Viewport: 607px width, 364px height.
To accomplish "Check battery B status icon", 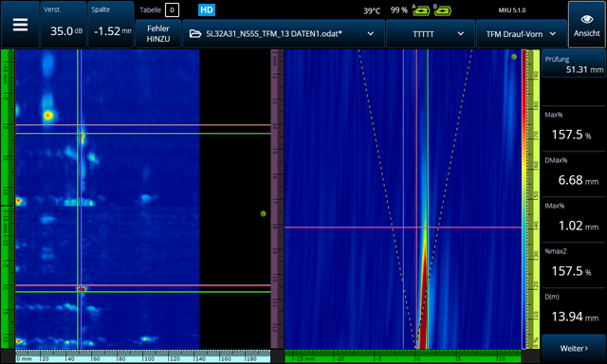I will click(443, 10).
